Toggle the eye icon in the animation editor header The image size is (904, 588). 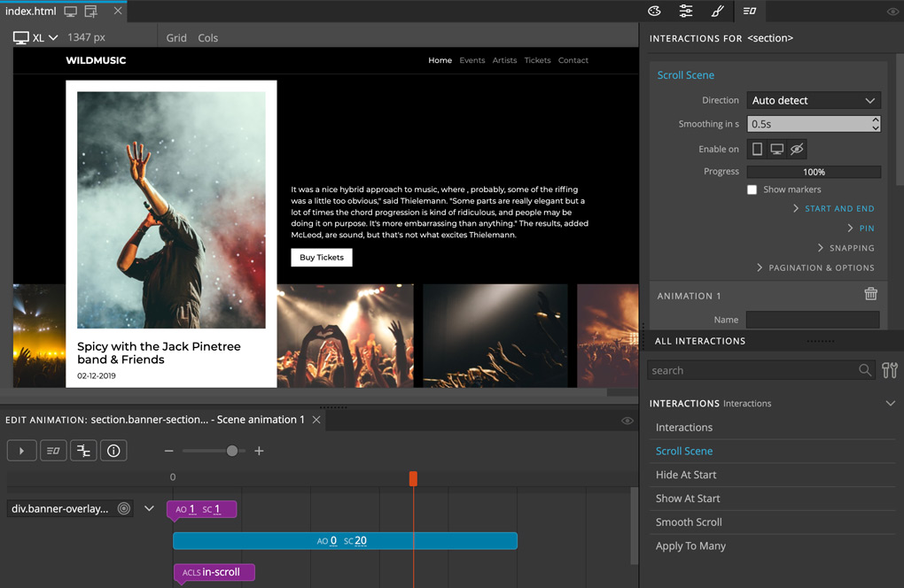[627, 421]
